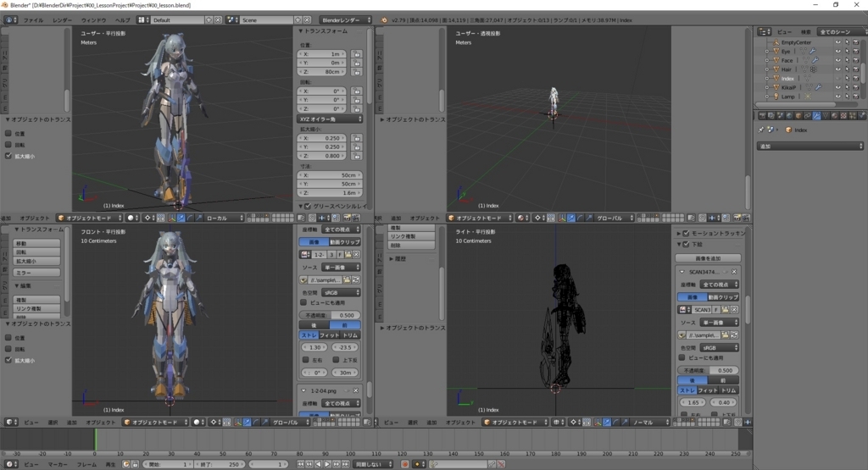Image resolution: width=868 pixels, height=470 pixels.
Task: Click the リンク複製 button in right view tool shelf
Action: [411, 236]
